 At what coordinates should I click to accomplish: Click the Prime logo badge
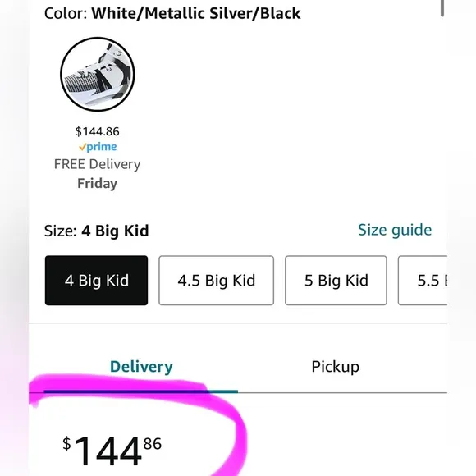tap(98, 147)
